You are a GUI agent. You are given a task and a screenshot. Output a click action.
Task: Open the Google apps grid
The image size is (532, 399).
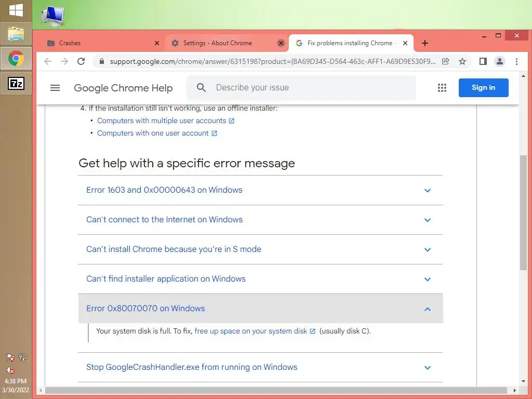coord(442,88)
